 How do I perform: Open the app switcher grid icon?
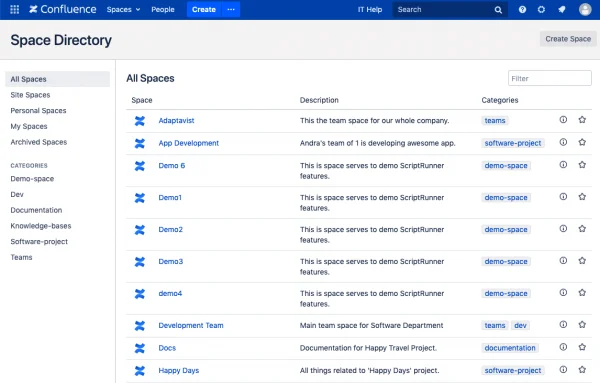point(15,10)
